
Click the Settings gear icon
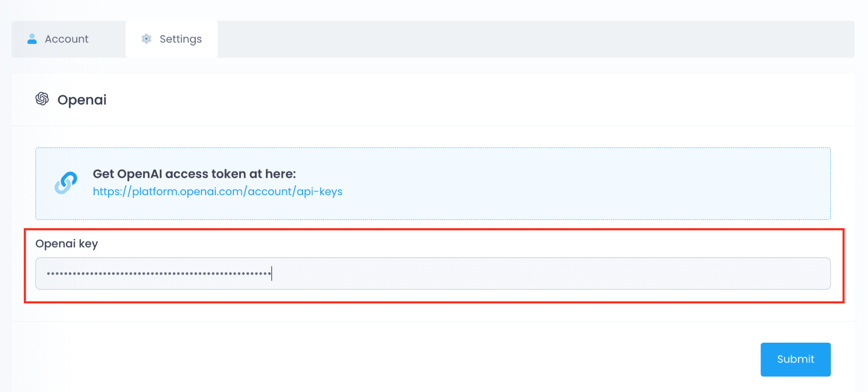click(146, 39)
